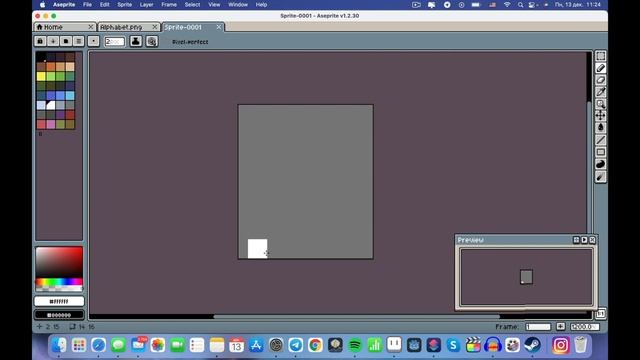The width and height of the screenshot is (640, 360).
Task: Switch to the Home tab
Action: [x=65, y=27]
